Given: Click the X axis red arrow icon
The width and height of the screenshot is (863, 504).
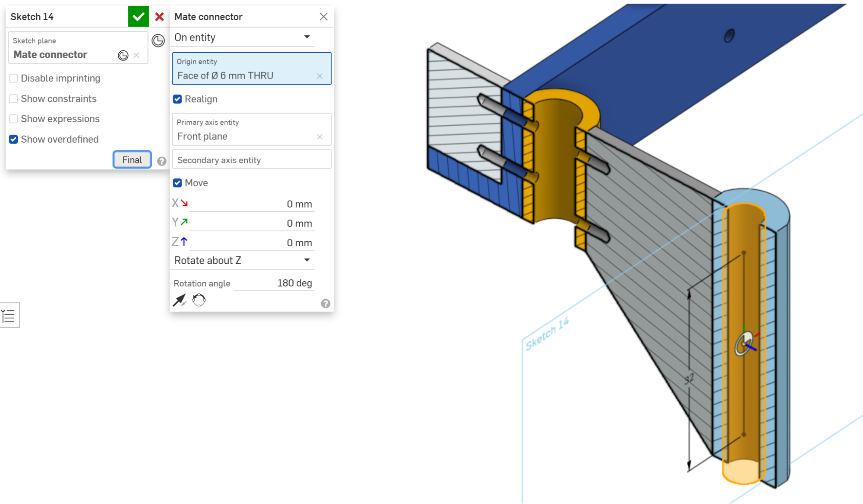Looking at the screenshot, I should pos(183,203).
